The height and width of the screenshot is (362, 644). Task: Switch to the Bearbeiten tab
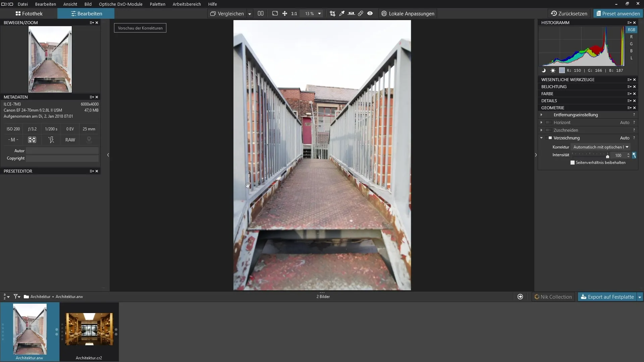(x=86, y=14)
